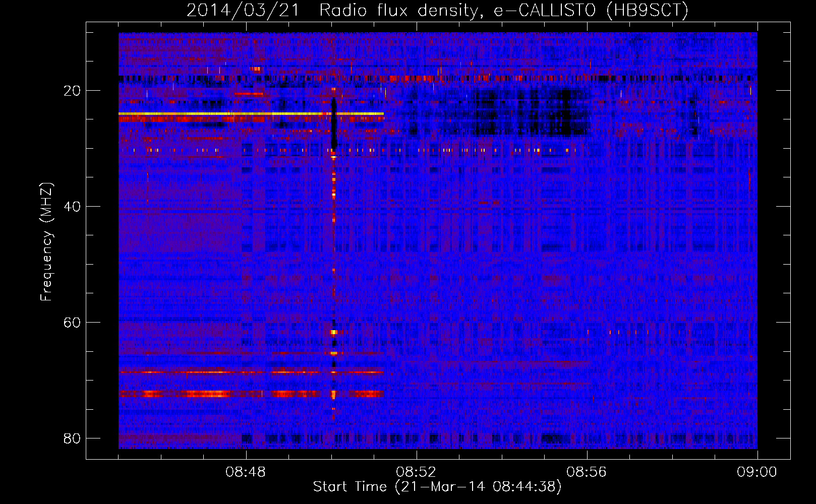
Task: Click the '08:56' time axis label
Action: [587, 472]
